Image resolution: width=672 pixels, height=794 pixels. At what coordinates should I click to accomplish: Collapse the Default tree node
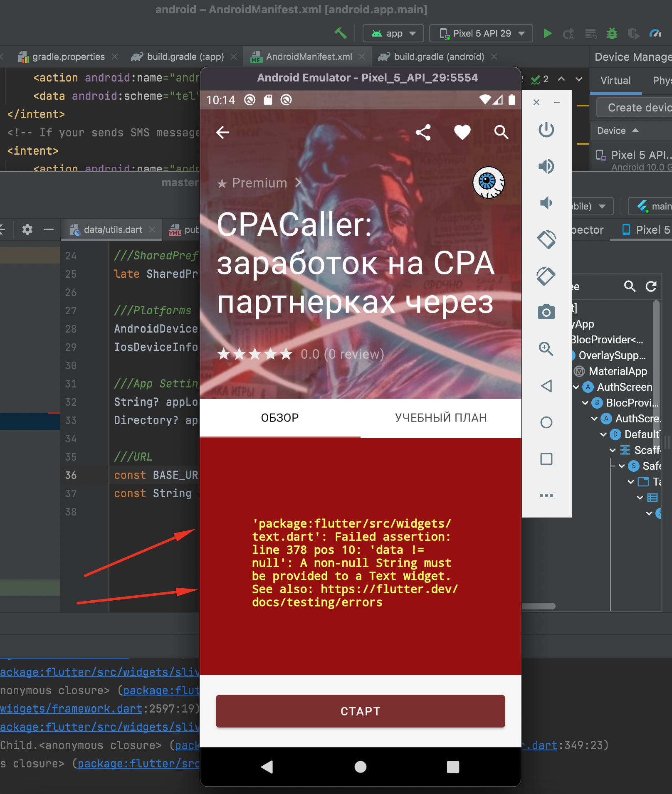tap(603, 434)
